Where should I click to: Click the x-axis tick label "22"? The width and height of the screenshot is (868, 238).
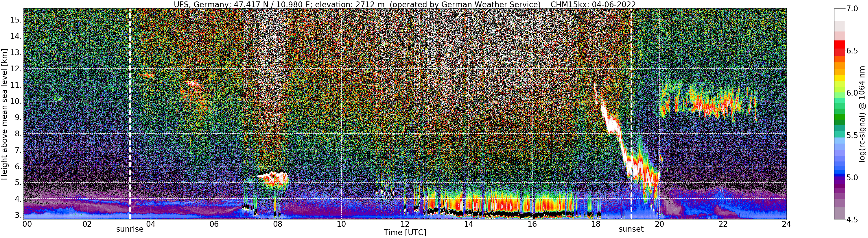pyautogui.click(x=723, y=224)
